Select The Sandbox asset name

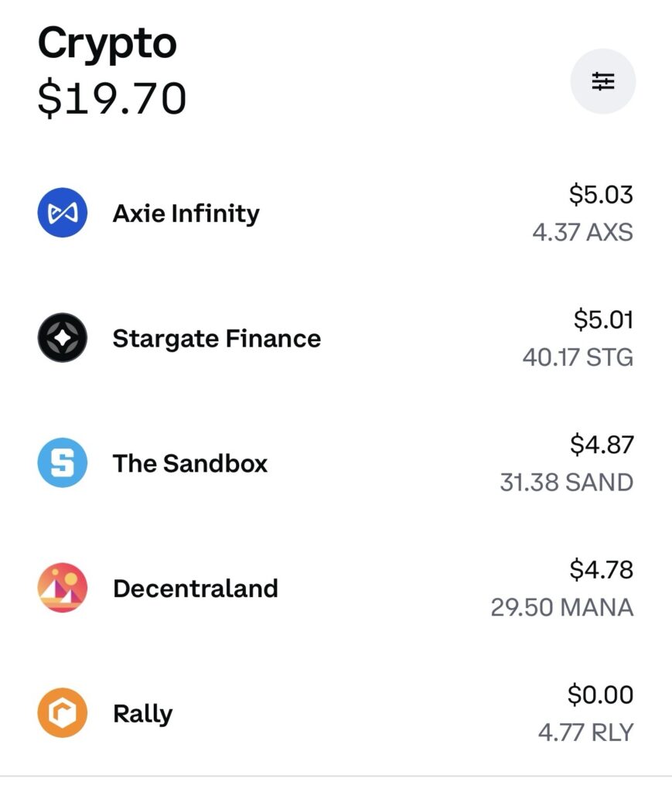(190, 463)
